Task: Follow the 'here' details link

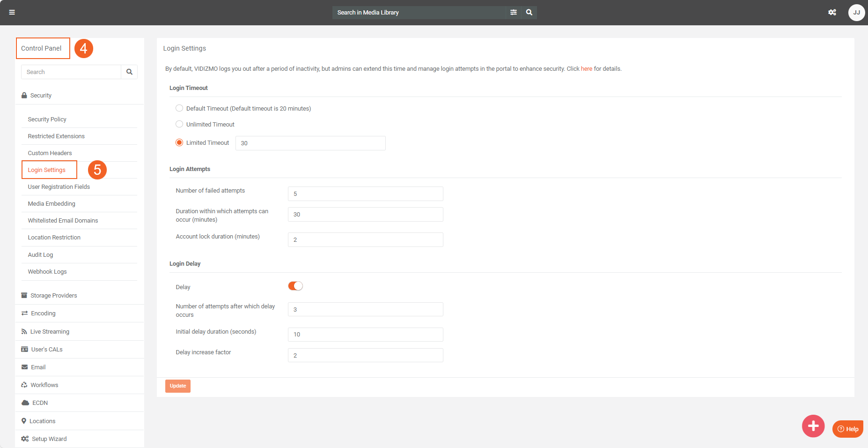Action: (x=586, y=69)
